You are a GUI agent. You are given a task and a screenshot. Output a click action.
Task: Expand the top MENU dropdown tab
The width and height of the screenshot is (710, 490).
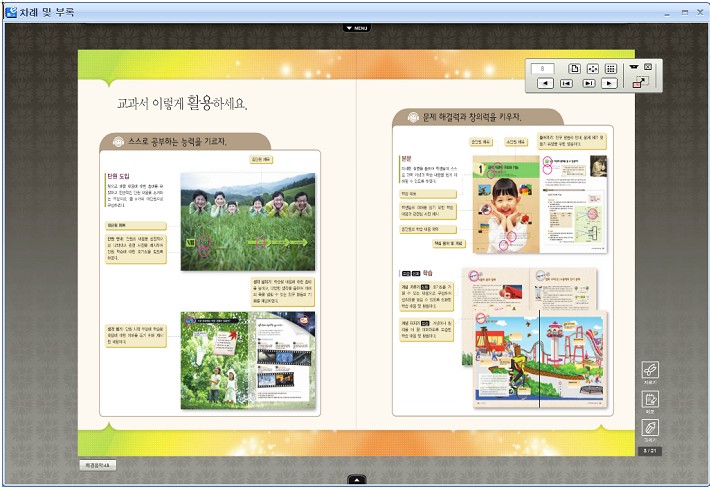357,28
